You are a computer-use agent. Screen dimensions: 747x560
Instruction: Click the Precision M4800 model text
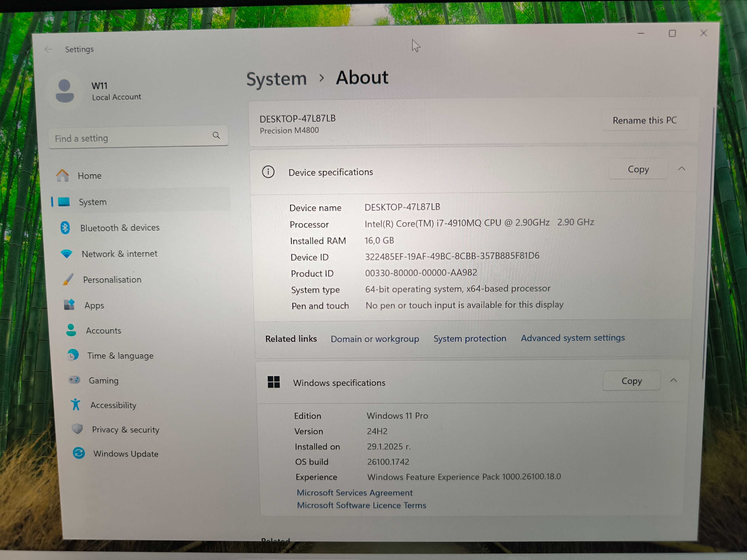[289, 130]
